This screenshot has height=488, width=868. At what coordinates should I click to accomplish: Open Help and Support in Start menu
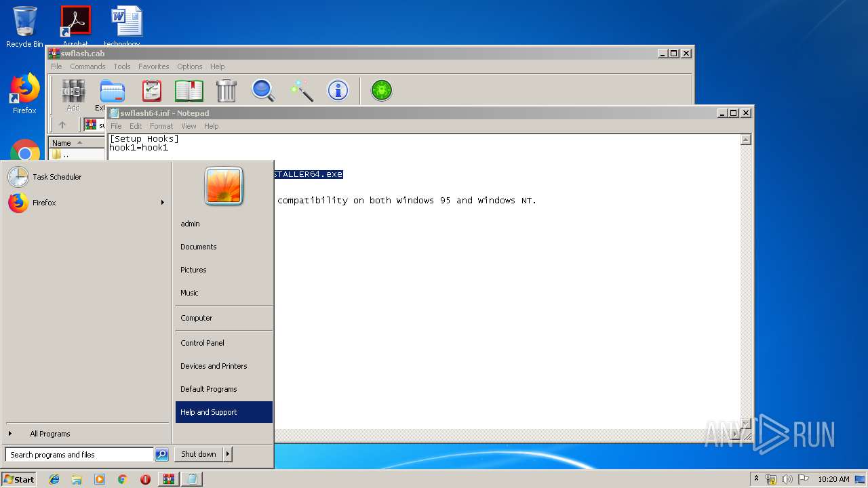tap(224, 412)
